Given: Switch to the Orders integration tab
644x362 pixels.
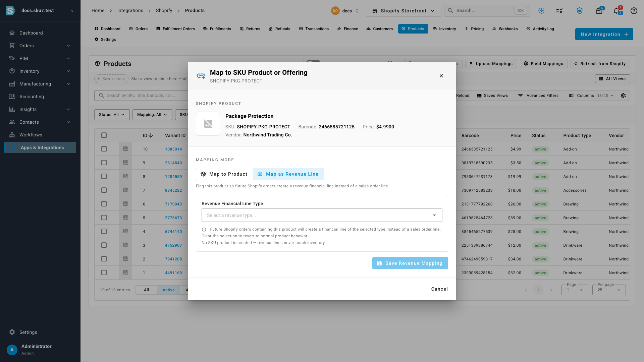Looking at the screenshot, I should (138, 29).
